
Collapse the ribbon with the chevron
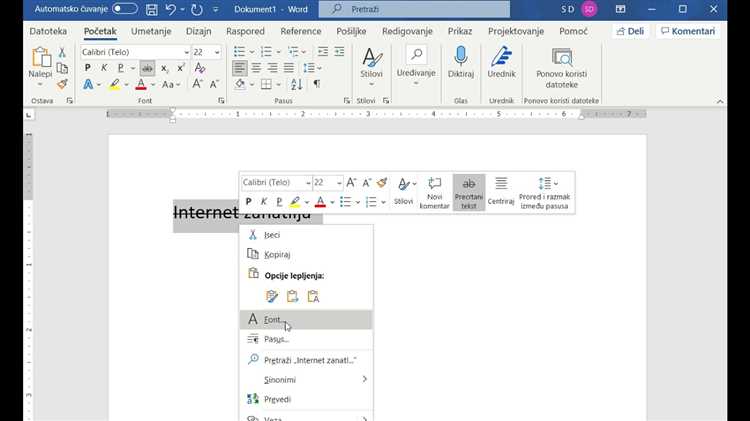tap(720, 101)
